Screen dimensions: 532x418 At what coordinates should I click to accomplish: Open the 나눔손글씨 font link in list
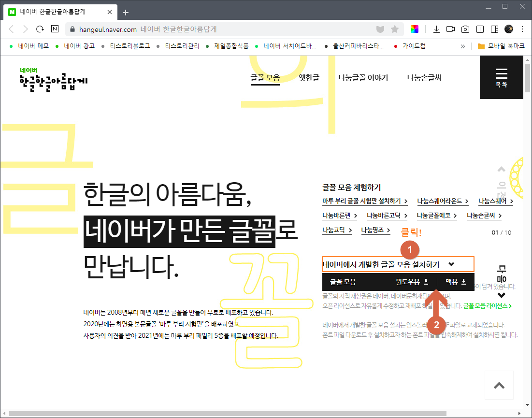pos(484,216)
